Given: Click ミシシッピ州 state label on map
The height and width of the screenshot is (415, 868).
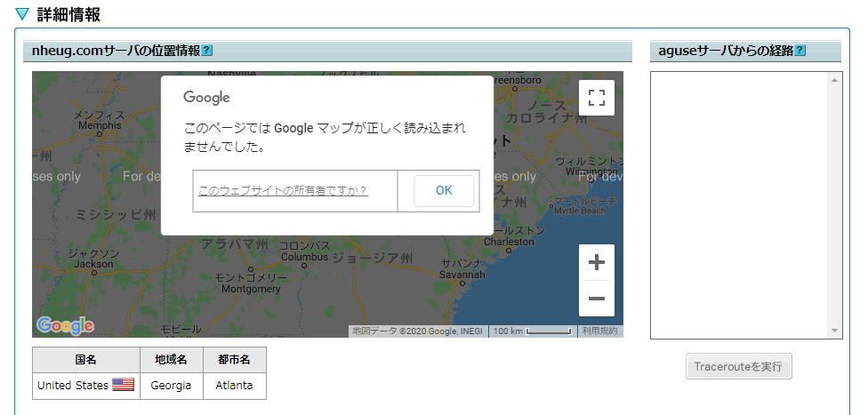Looking at the screenshot, I should coord(116,215).
